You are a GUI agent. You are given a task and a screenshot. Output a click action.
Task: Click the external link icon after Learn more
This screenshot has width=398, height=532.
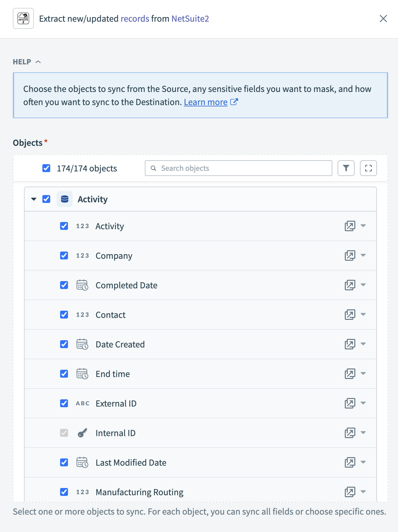point(234,102)
